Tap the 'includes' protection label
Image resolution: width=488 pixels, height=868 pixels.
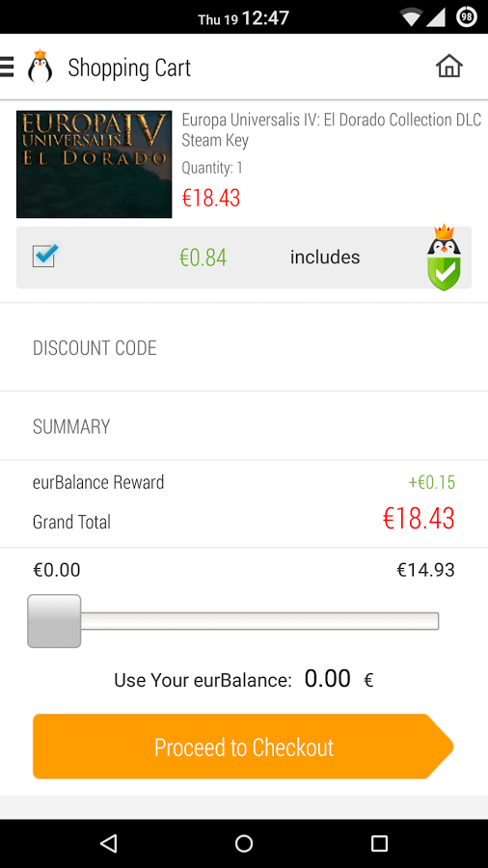325,257
